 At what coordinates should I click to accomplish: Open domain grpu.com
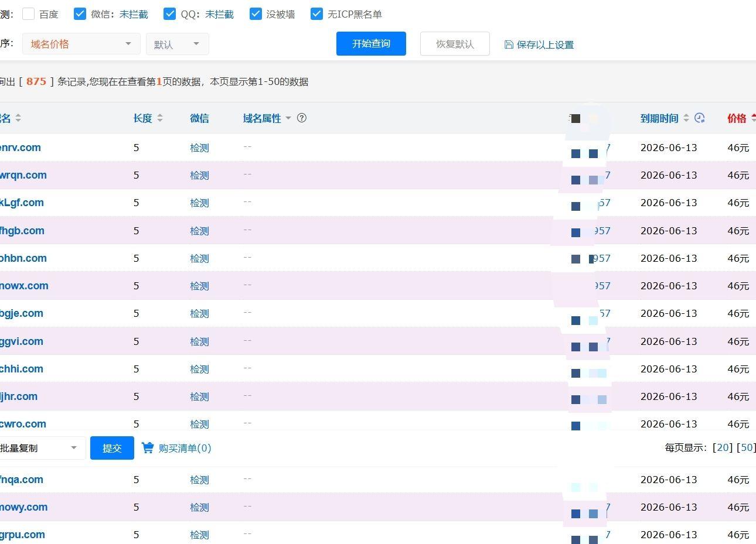[x=22, y=535]
